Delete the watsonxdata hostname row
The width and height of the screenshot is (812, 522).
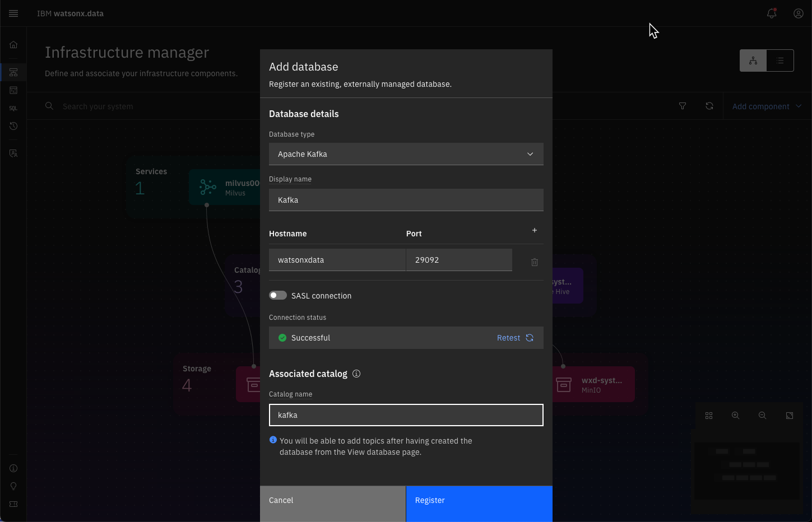click(x=535, y=262)
